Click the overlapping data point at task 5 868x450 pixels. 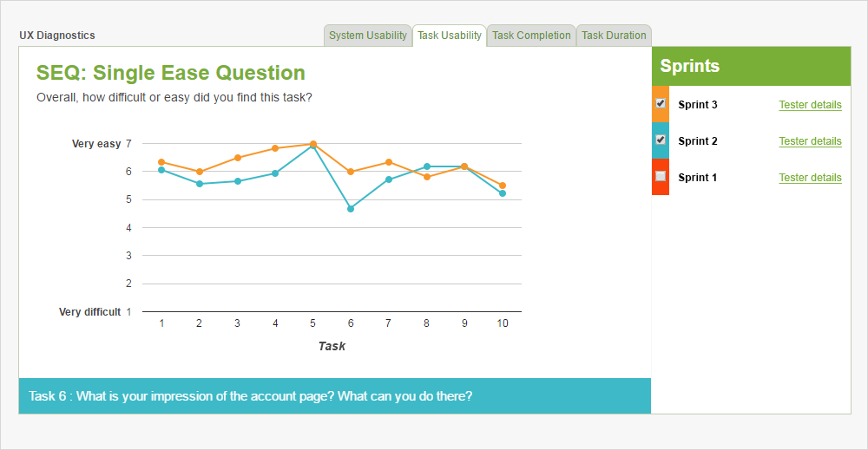[x=312, y=144]
